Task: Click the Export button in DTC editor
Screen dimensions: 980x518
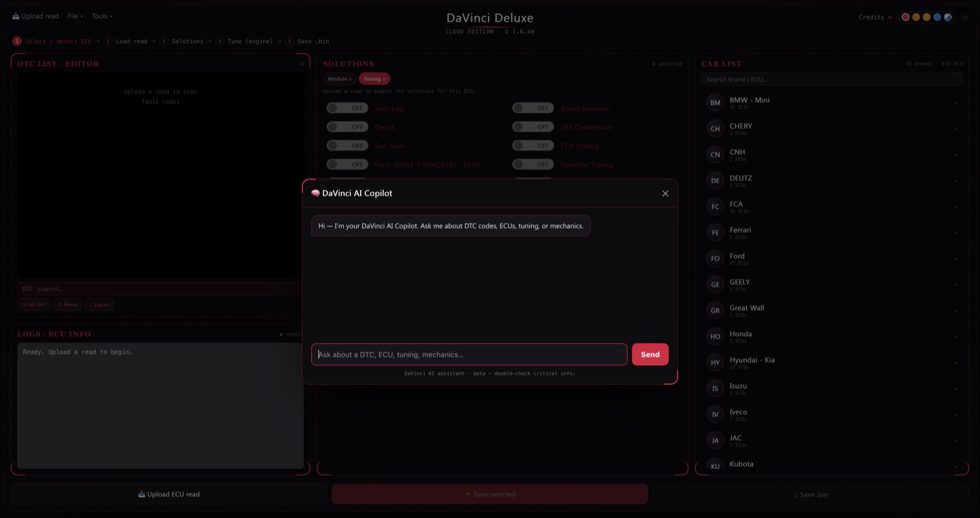Action: tap(99, 304)
